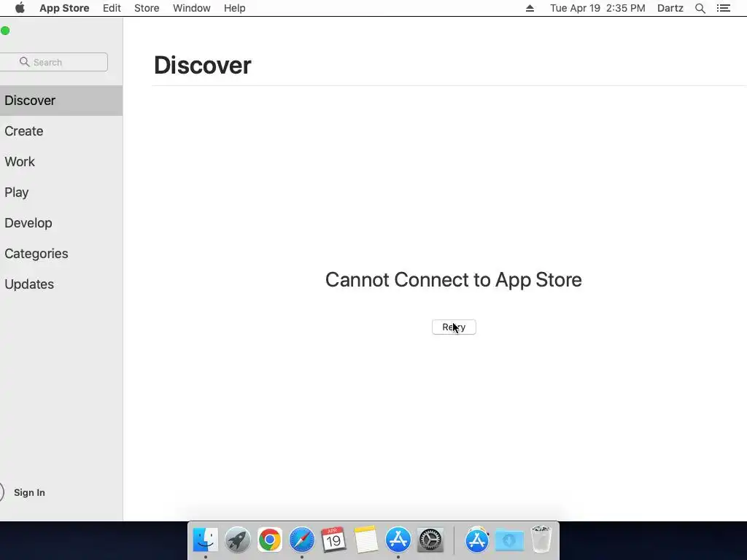This screenshot has width=747, height=560.
Task: Open the App Store menu
Action: [64, 8]
